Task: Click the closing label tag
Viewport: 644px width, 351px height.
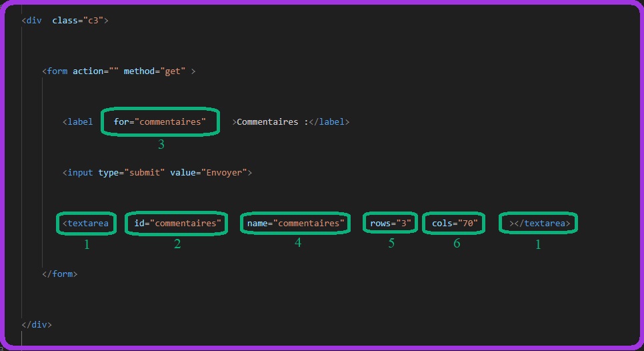Action: tap(330, 122)
